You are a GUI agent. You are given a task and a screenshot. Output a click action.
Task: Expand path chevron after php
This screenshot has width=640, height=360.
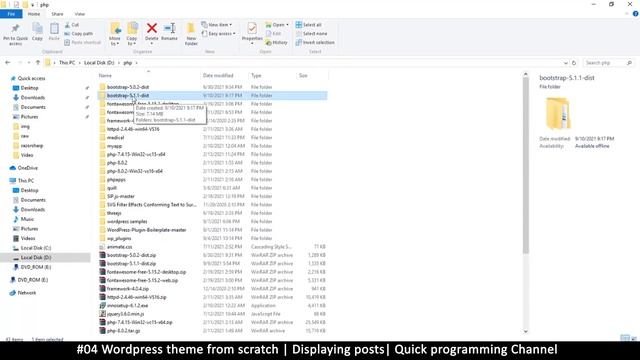[136, 63]
